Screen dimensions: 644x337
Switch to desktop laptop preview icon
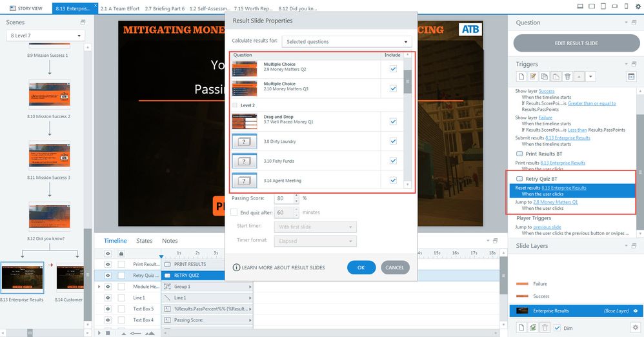(x=580, y=6)
